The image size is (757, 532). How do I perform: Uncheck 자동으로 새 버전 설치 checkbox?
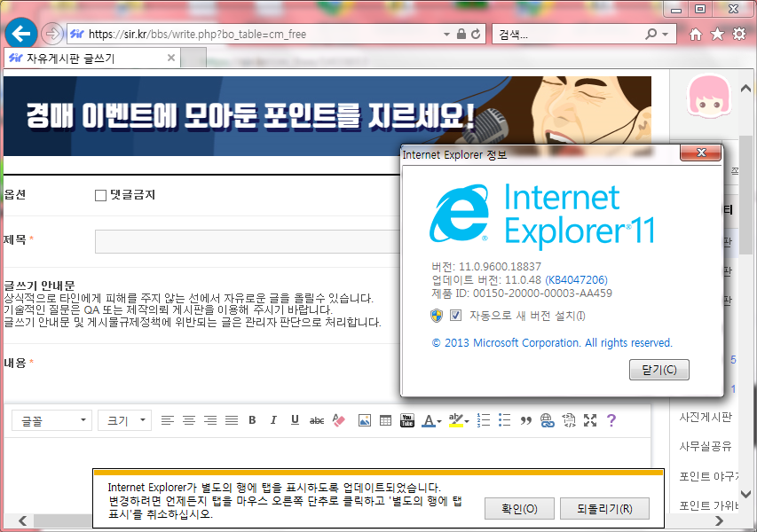point(455,316)
